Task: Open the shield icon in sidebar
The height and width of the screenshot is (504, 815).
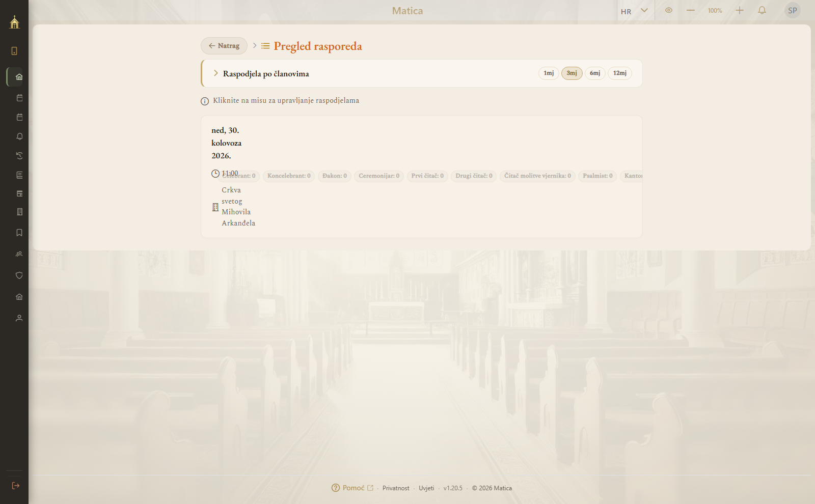Action: click(x=19, y=275)
